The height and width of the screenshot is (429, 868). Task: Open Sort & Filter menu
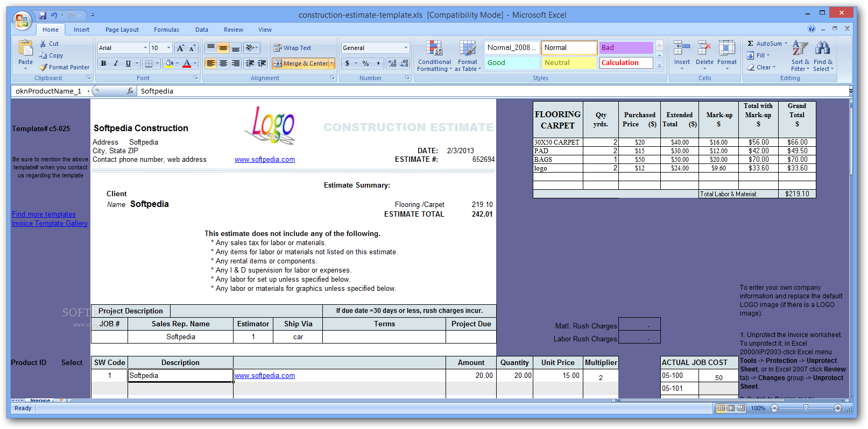tap(800, 56)
